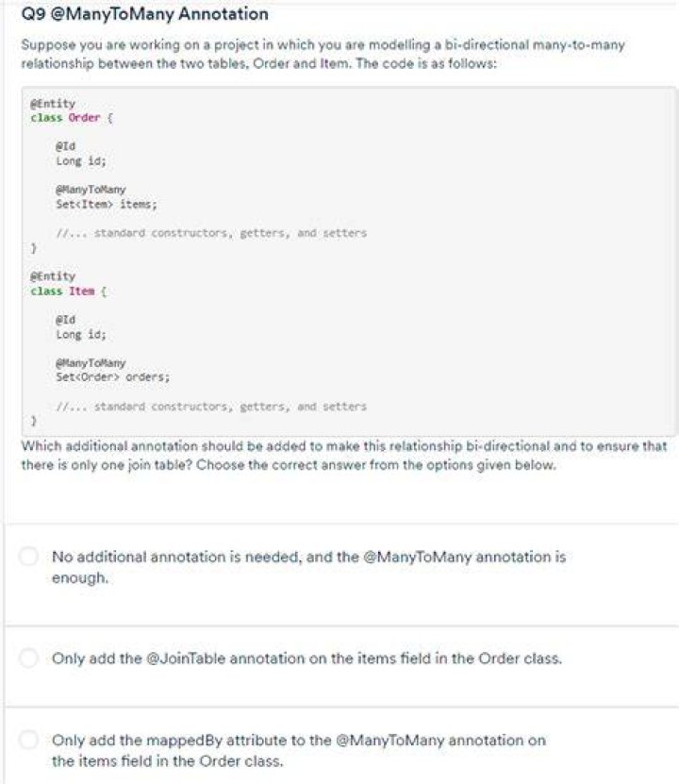Click the 'class Item {' code line
Image resolution: width=679 pixels, height=784 pixels.
[x=69, y=292]
